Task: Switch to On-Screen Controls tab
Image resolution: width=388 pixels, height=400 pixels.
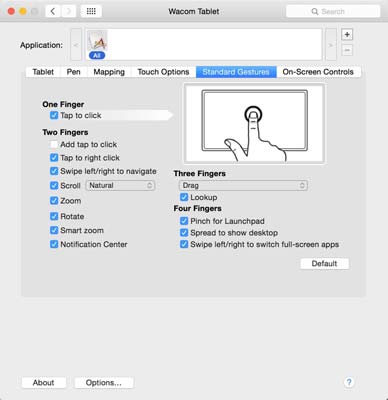Action: 318,72
